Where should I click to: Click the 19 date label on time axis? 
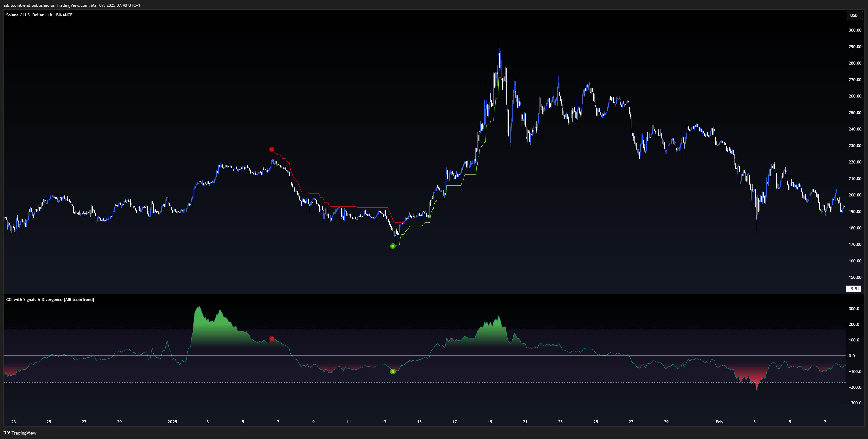(x=490, y=422)
